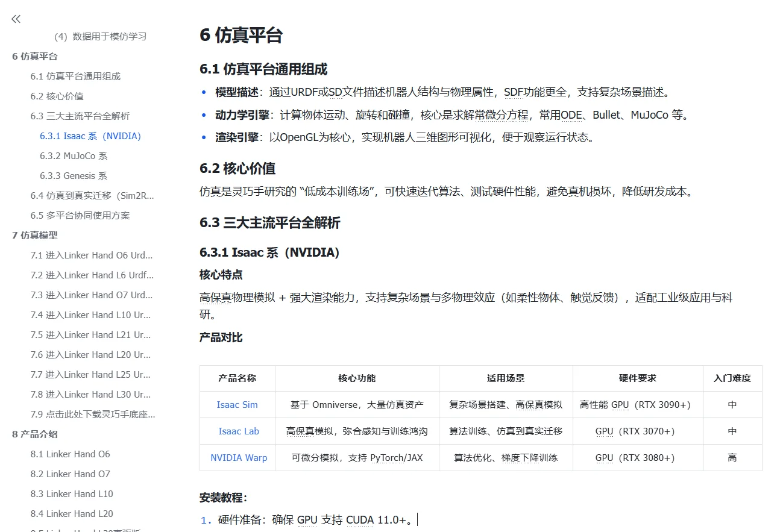This screenshot has height=532, width=780.
Task: Click the '适用场景' table column header
Action: point(506,378)
